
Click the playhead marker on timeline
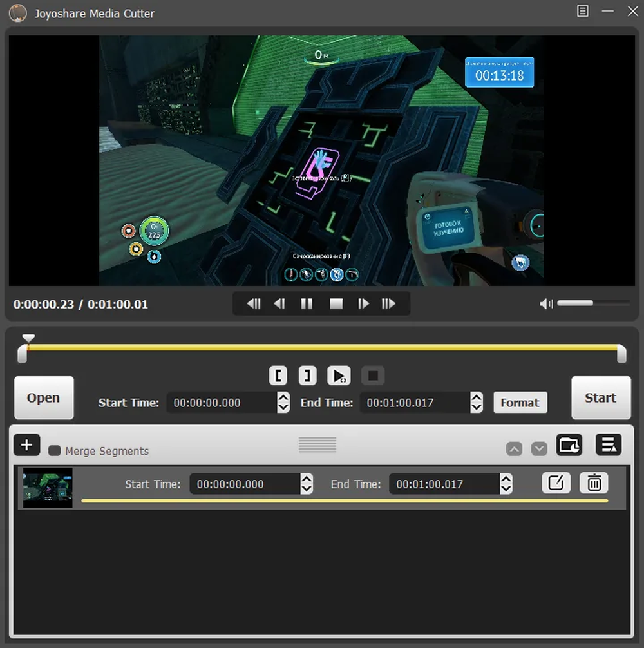(x=28, y=338)
